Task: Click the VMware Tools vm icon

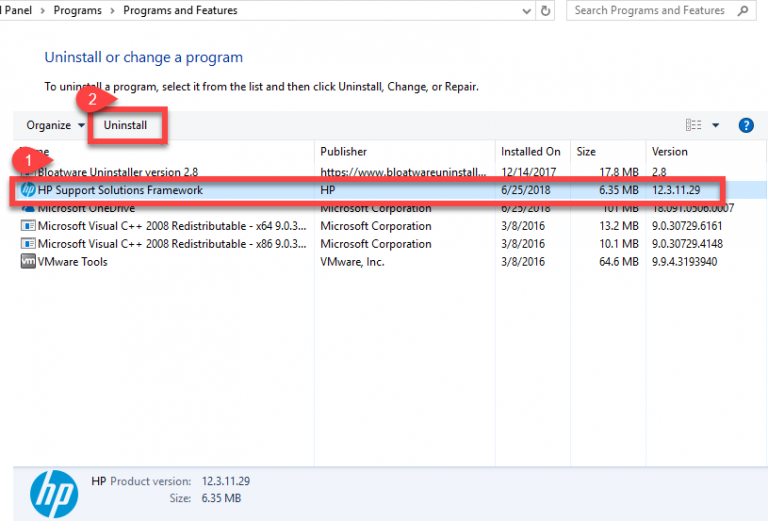Action: point(28,261)
